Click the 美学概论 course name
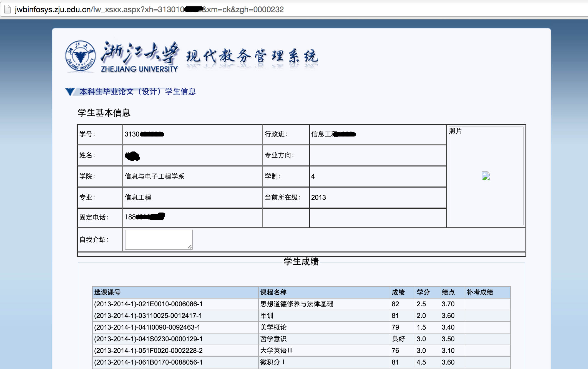 [273, 327]
